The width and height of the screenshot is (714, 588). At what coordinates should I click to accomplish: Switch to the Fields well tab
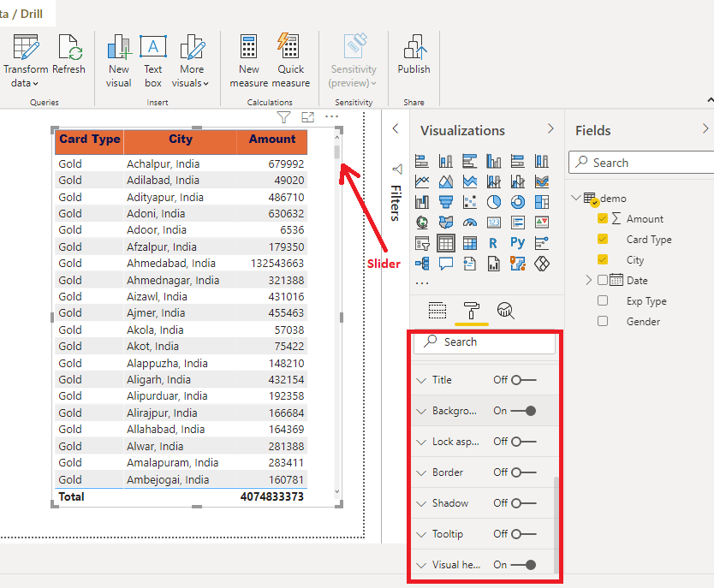[x=437, y=311]
